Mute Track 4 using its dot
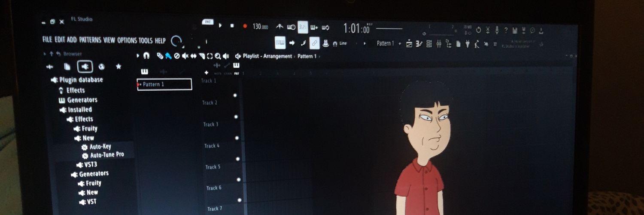Viewport: 644px width, 215px height. coord(237,159)
